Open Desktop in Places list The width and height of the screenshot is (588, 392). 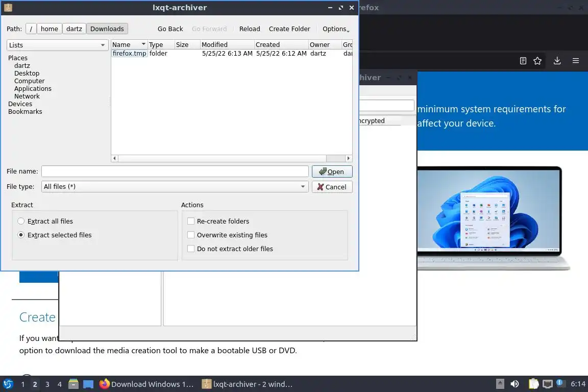coord(27,73)
